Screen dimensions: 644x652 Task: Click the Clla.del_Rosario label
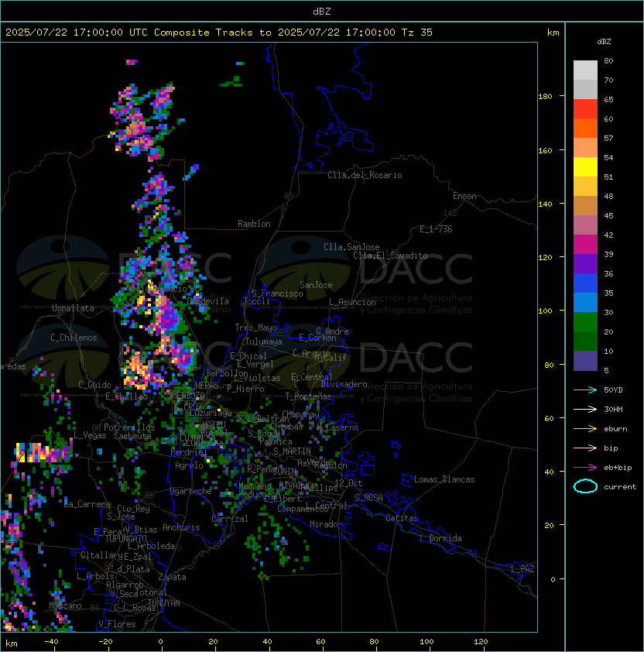pos(365,175)
